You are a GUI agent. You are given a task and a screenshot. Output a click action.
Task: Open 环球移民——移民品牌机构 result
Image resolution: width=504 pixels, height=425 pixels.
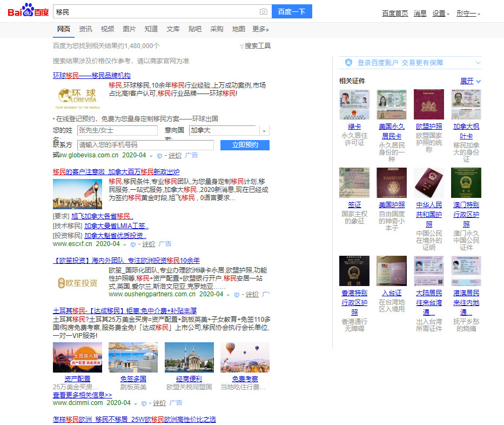click(92, 76)
